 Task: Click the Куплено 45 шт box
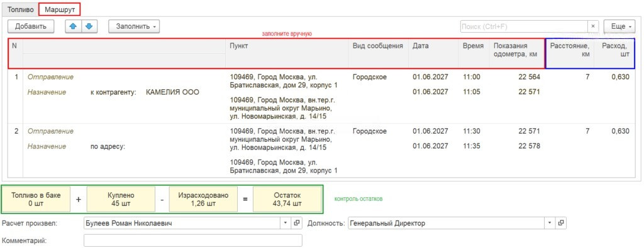click(121, 199)
